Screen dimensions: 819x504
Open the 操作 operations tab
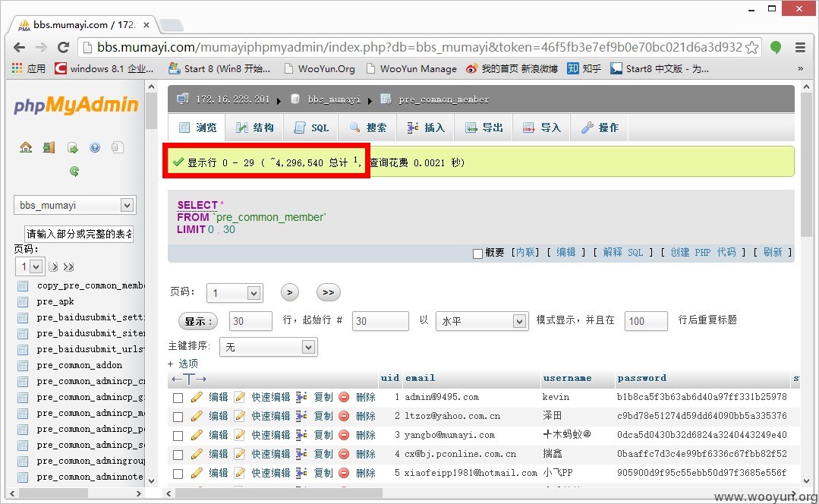(x=600, y=128)
